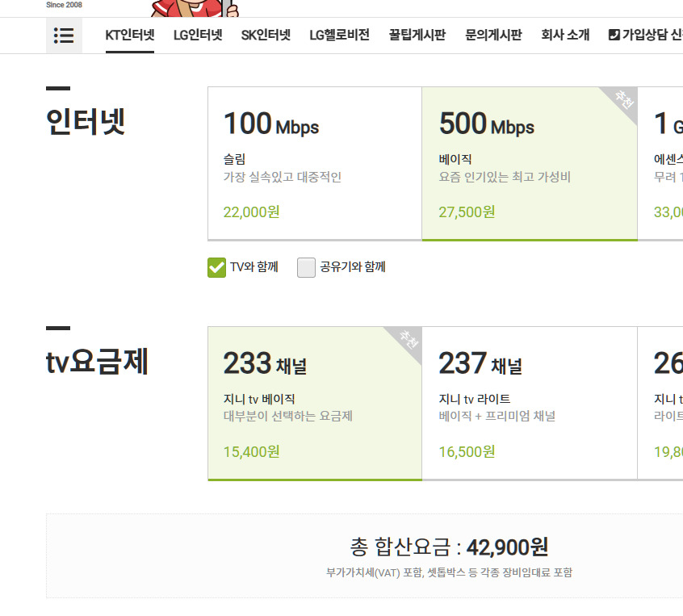Viewport: 683px width, 616px height.
Task: Click the mascot character image at top
Action: point(194,8)
